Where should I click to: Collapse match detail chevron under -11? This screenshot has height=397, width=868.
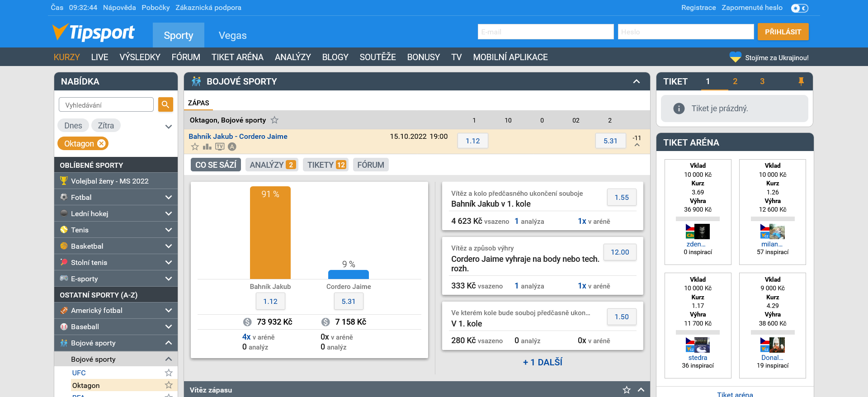tap(637, 145)
